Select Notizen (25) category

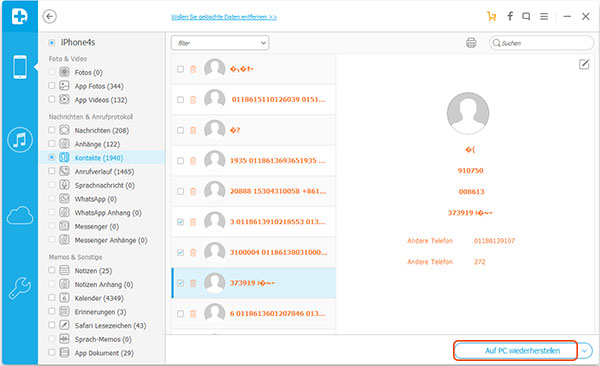coord(93,271)
